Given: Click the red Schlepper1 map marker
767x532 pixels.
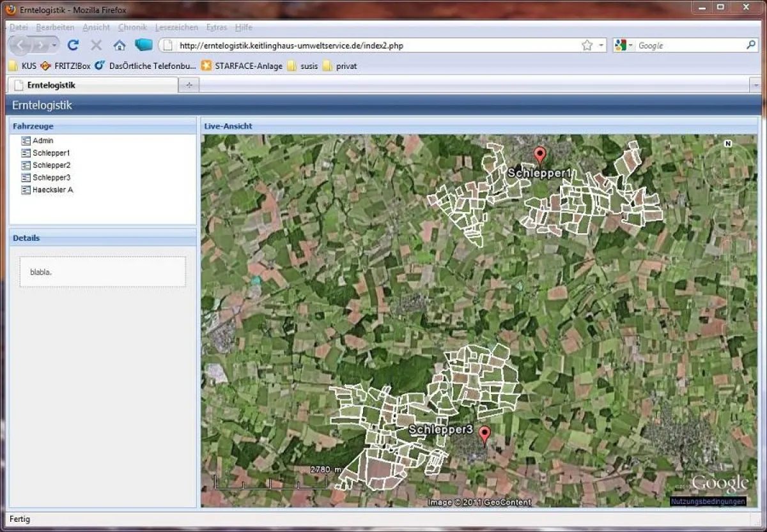Looking at the screenshot, I should [x=540, y=155].
